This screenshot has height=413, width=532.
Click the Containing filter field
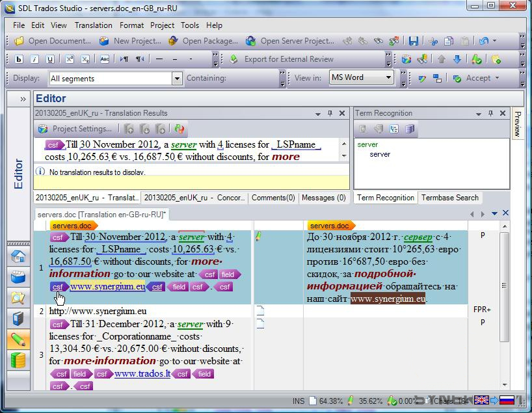point(253,78)
